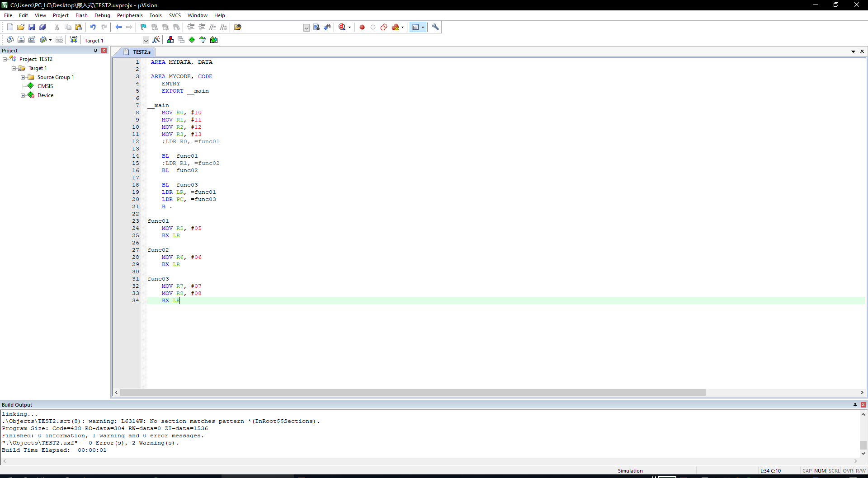Pin the Project panel

(x=95, y=51)
